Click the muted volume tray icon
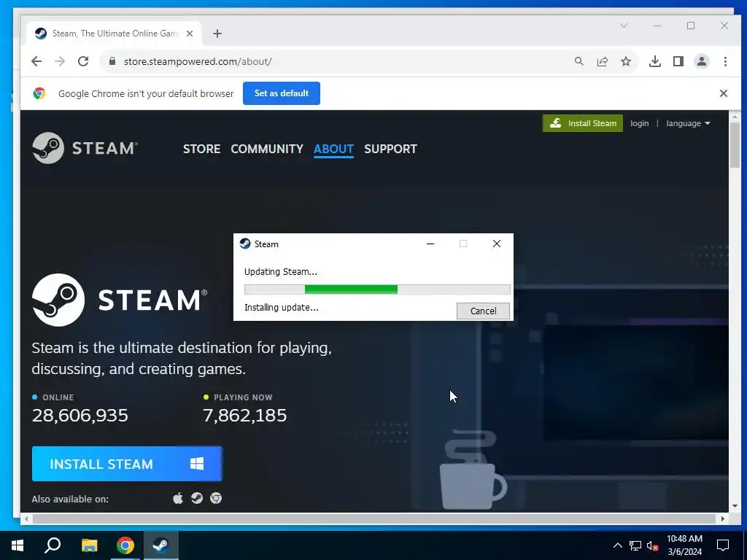The image size is (747, 560). pyautogui.click(x=653, y=545)
